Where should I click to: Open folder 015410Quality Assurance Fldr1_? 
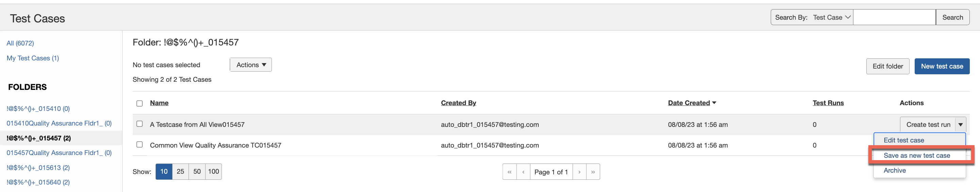point(59,123)
